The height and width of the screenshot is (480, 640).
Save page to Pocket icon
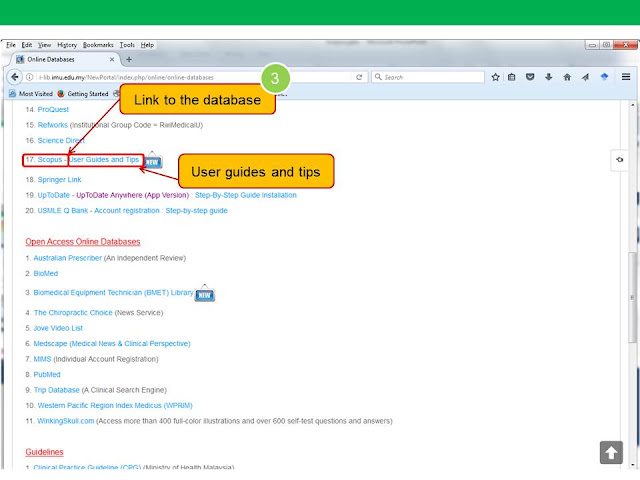click(530, 77)
